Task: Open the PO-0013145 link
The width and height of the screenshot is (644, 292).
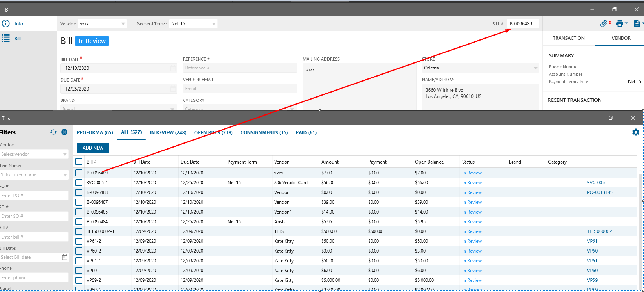Action: [x=600, y=192]
